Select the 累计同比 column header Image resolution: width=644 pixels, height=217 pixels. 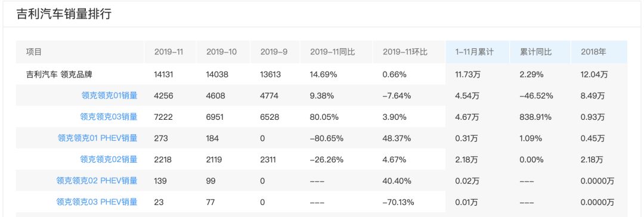click(x=535, y=52)
